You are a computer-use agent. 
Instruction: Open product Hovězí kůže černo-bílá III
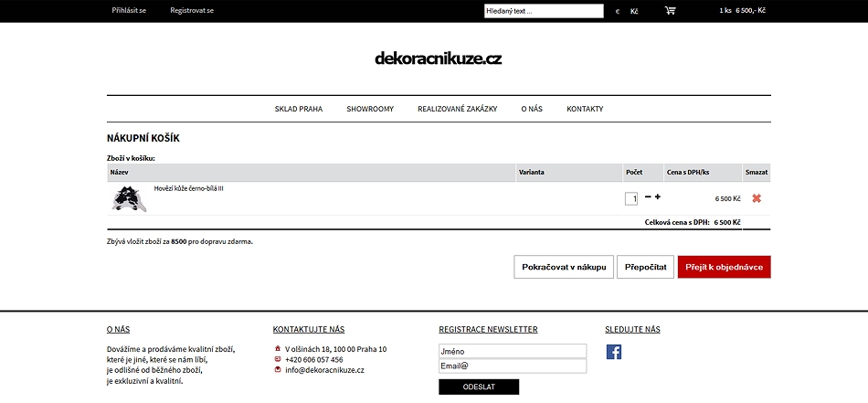[x=188, y=189]
